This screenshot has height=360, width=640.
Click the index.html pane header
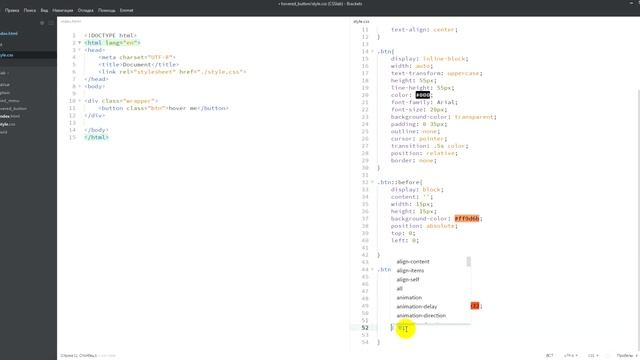tap(71, 21)
